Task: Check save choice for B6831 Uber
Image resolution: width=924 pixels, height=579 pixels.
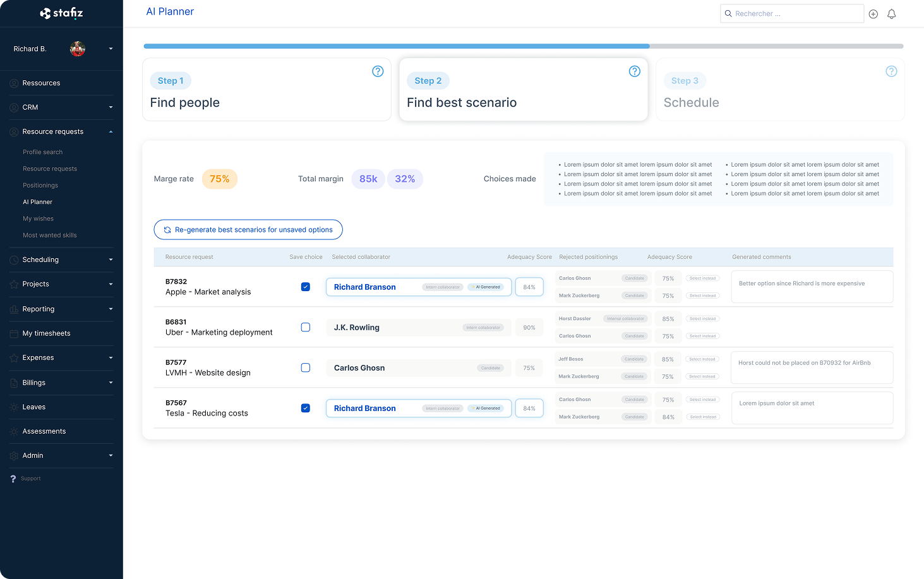Action: pyautogui.click(x=306, y=327)
